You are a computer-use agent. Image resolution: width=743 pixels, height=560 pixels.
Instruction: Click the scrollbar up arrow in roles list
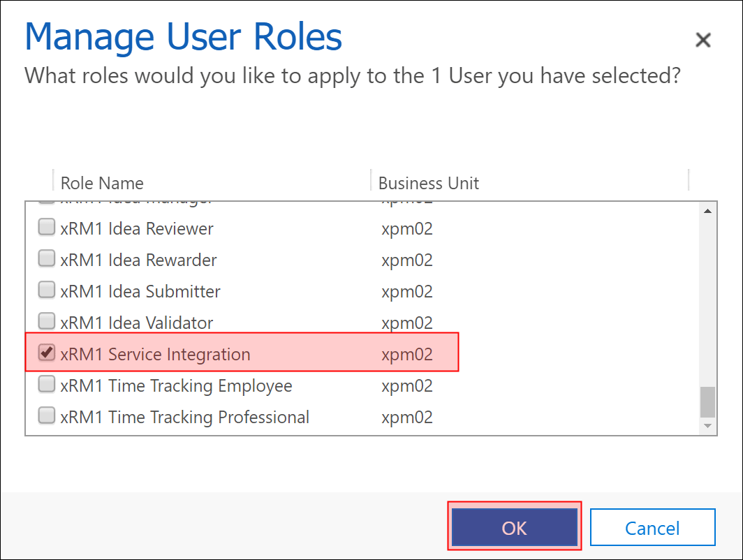(x=707, y=211)
